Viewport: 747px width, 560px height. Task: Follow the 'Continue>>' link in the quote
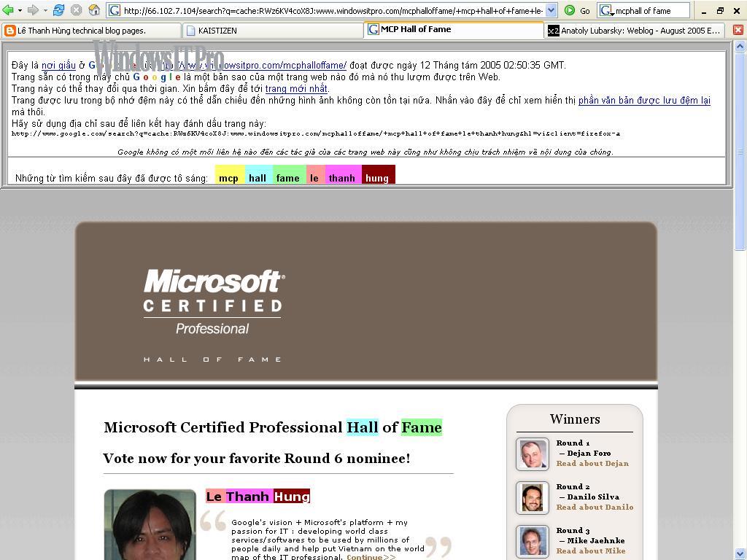(371, 556)
